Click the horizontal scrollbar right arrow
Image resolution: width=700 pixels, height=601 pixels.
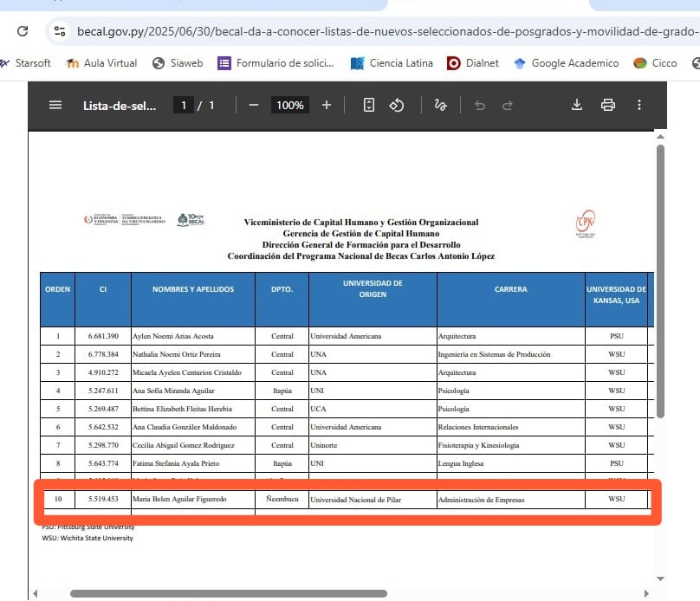coord(646,594)
